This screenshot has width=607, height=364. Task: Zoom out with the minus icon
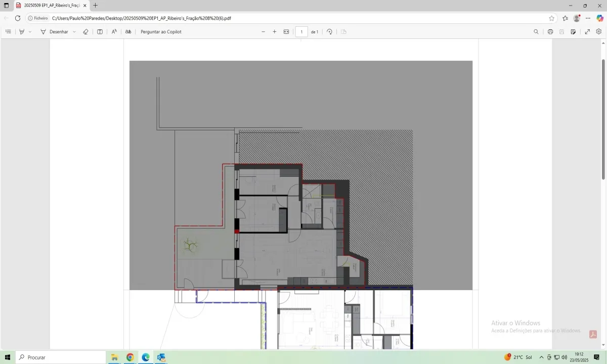point(263,32)
